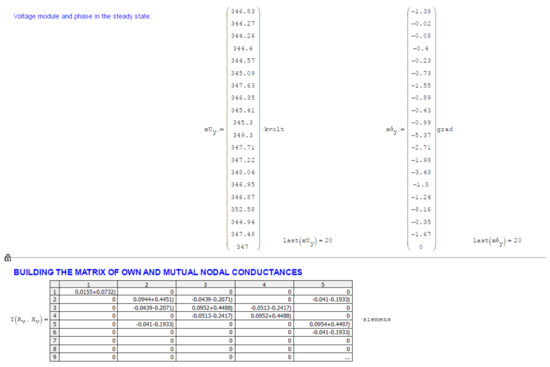This screenshot has height=367, width=550.
Task: Select voltage value 346.83
Action: [x=243, y=11]
